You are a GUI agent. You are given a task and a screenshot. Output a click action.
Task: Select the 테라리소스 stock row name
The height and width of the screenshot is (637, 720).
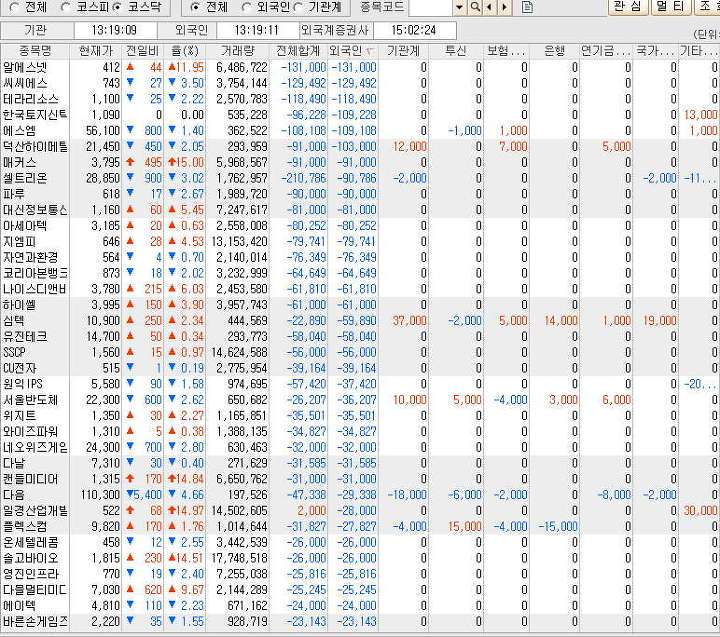point(31,99)
